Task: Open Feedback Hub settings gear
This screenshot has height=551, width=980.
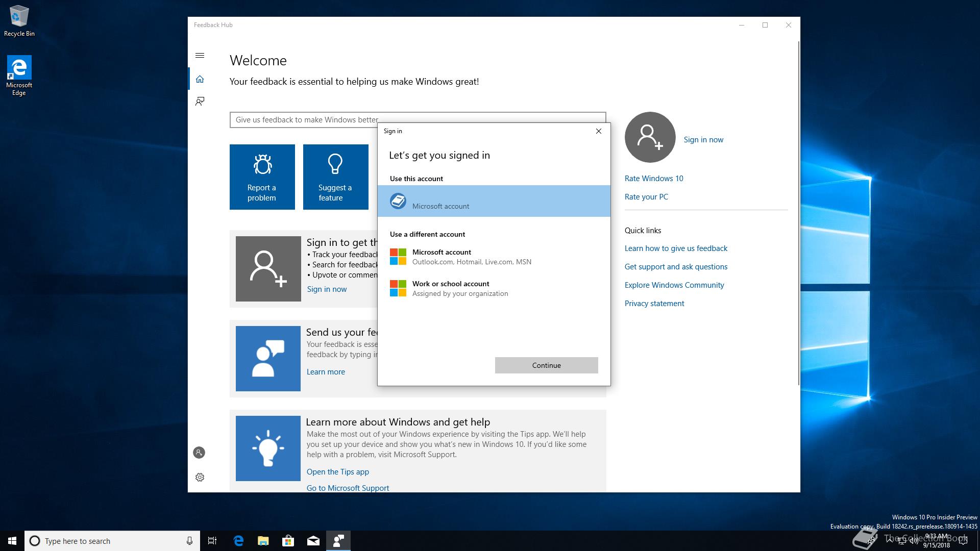Action: tap(200, 478)
